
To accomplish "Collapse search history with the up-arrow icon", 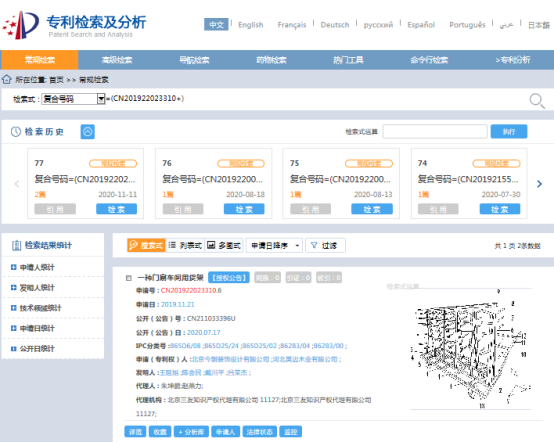I will point(88,132).
